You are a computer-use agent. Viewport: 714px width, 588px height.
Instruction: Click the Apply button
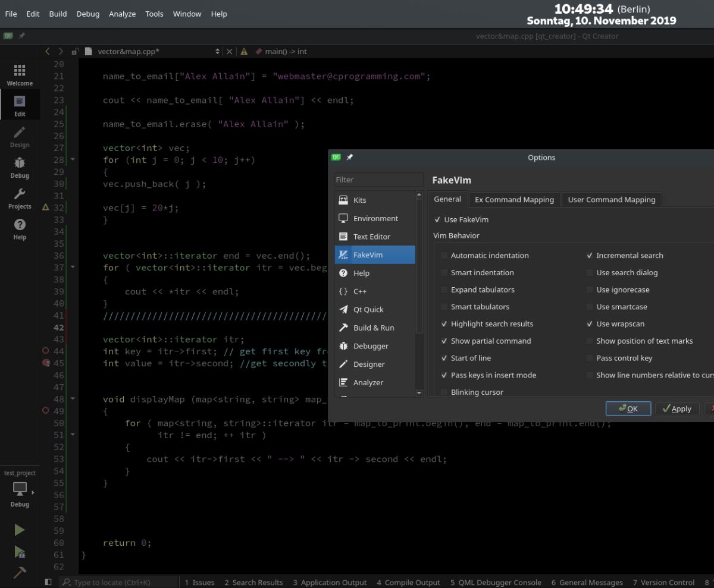pyautogui.click(x=678, y=408)
